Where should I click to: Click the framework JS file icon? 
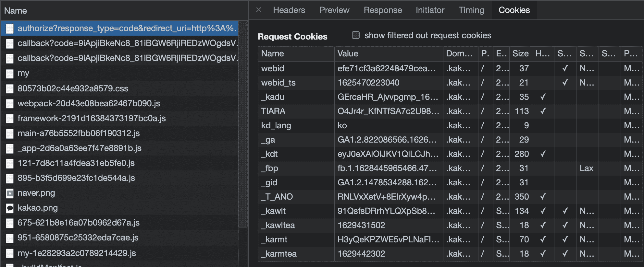point(10,119)
